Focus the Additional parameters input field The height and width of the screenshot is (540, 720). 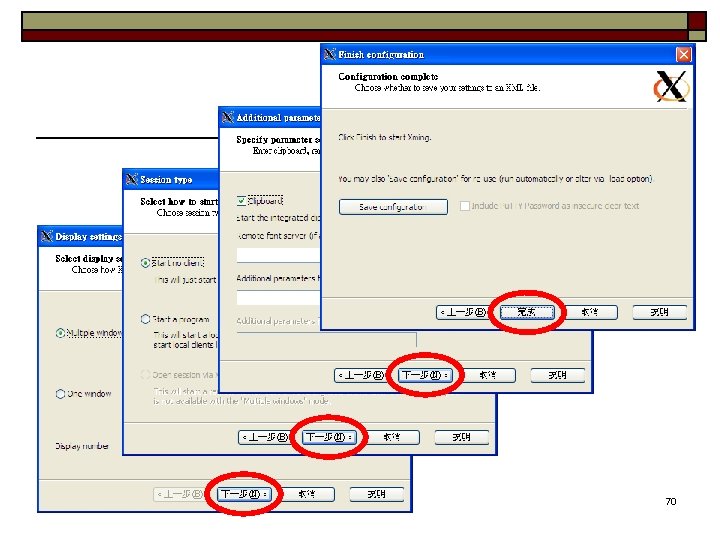click(x=278, y=298)
